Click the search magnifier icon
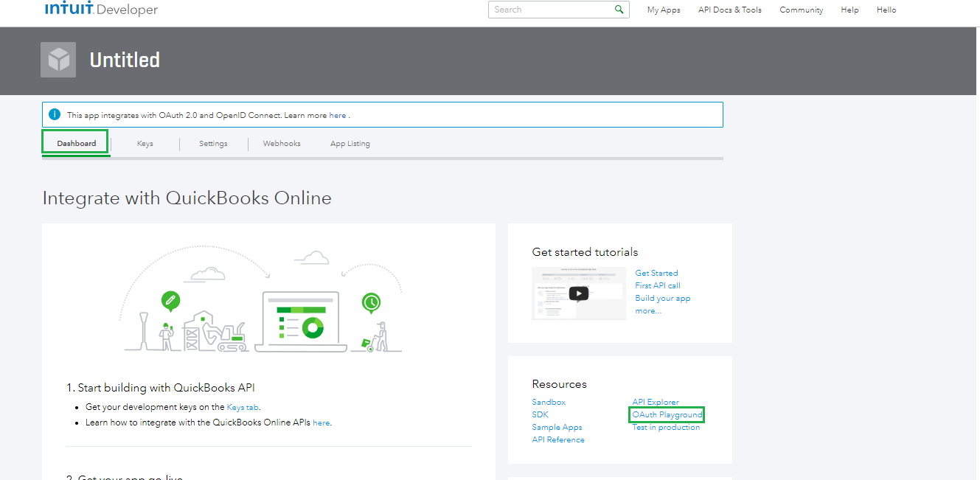This screenshot has width=980, height=480. click(x=619, y=10)
